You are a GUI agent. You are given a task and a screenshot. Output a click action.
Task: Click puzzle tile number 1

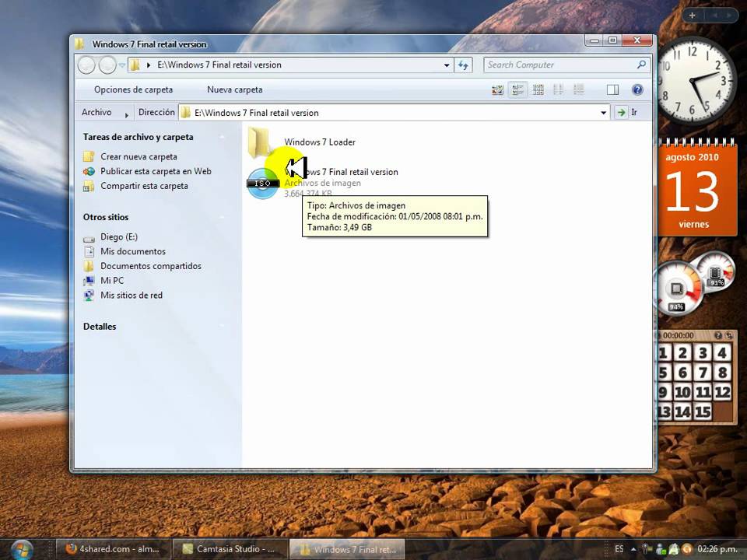(x=663, y=353)
